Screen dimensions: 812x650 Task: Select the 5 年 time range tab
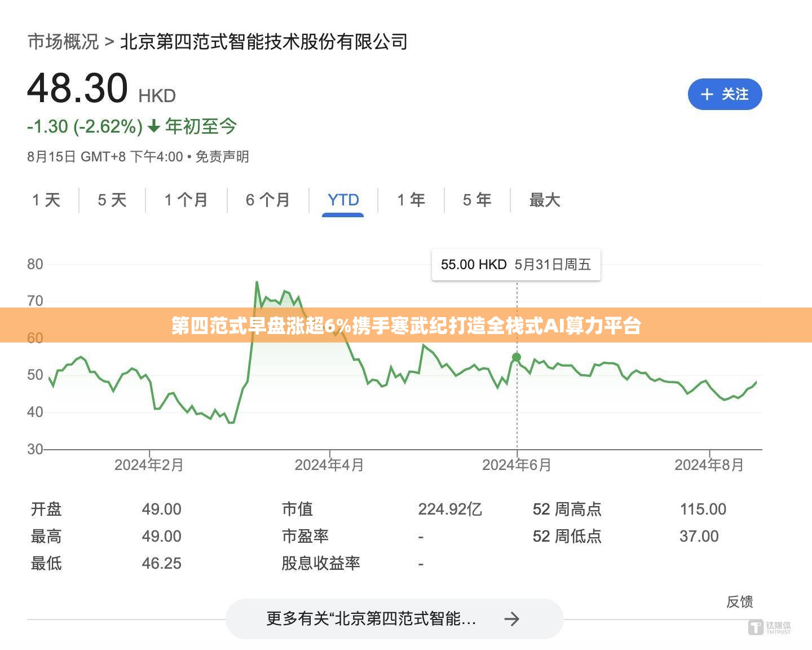tap(477, 200)
